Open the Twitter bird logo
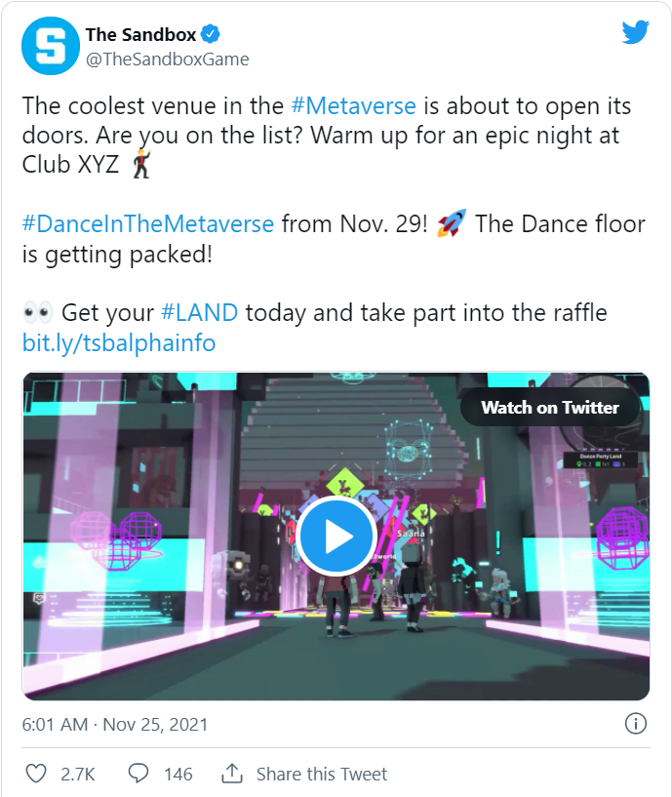This screenshot has width=672, height=797. point(635,32)
